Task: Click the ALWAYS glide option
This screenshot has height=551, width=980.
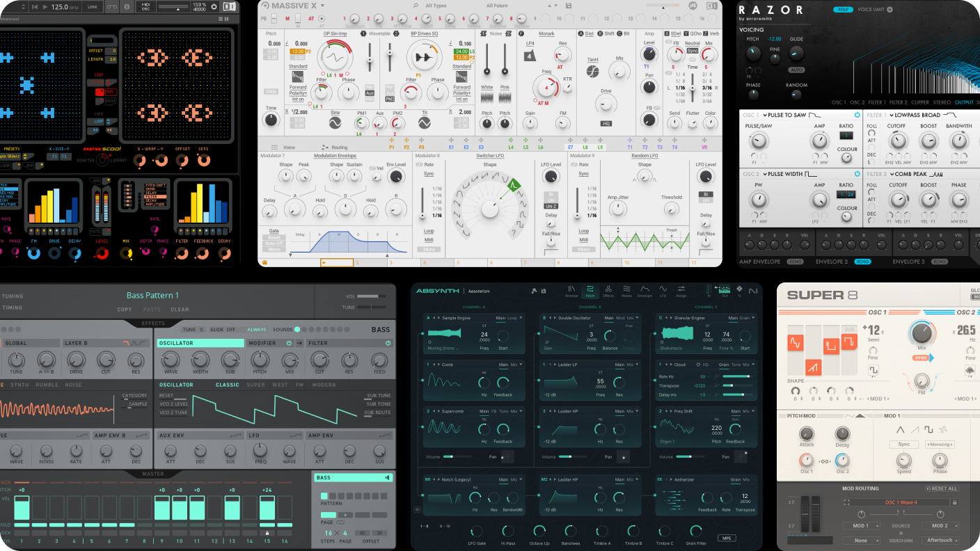Action: (x=256, y=330)
